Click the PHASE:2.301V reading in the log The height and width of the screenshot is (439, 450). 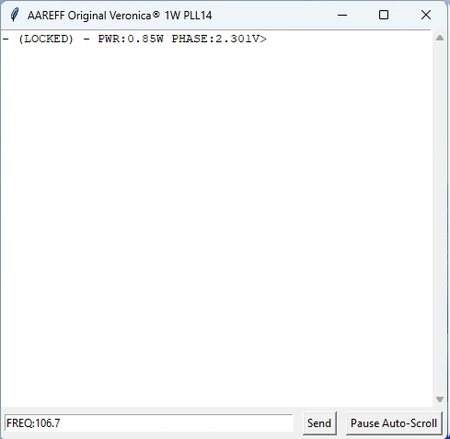216,39
